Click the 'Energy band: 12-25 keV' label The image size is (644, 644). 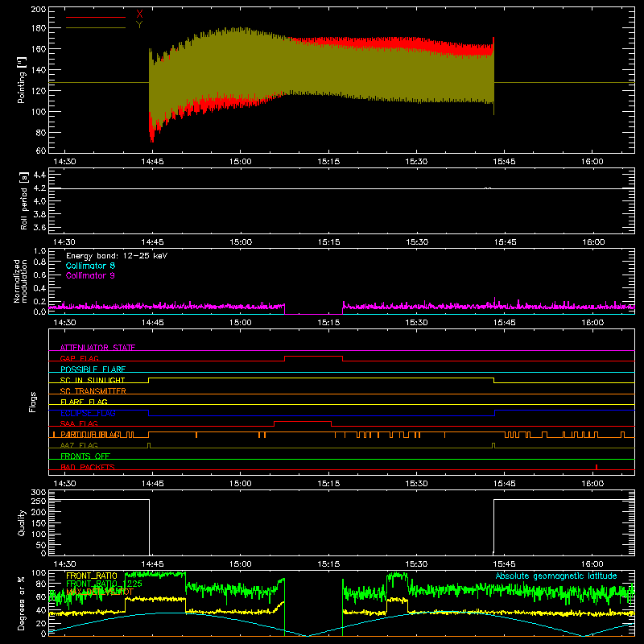[x=117, y=255]
